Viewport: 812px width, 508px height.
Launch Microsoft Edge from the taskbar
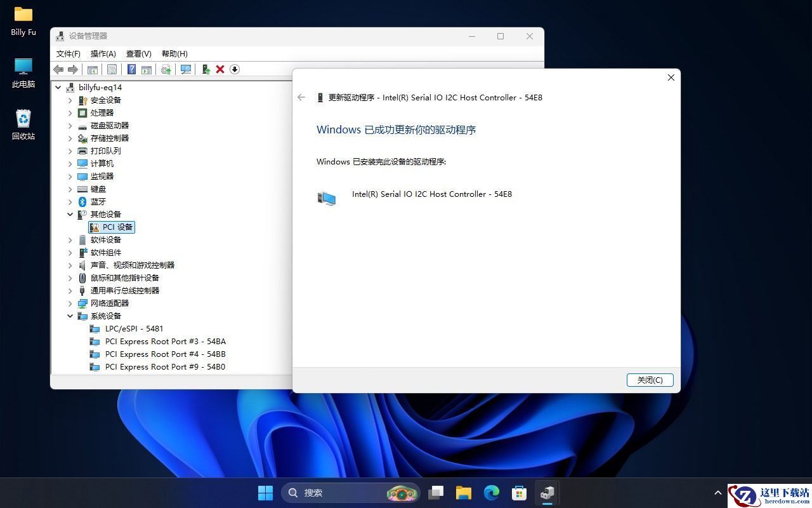coord(492,493)
